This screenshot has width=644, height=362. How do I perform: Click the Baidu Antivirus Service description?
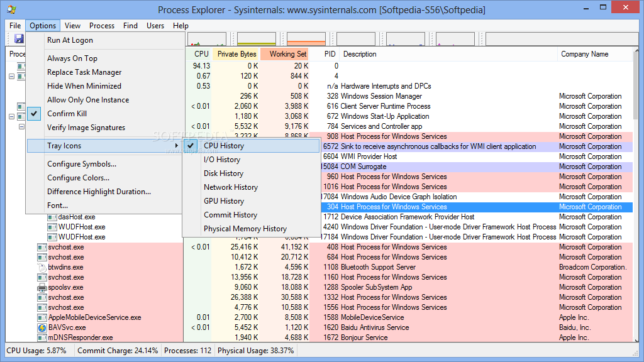[x=375, y=327]
